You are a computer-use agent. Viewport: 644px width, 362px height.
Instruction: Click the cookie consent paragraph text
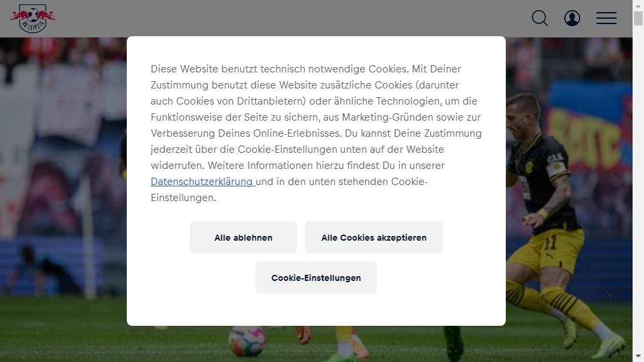pos(316,133)
